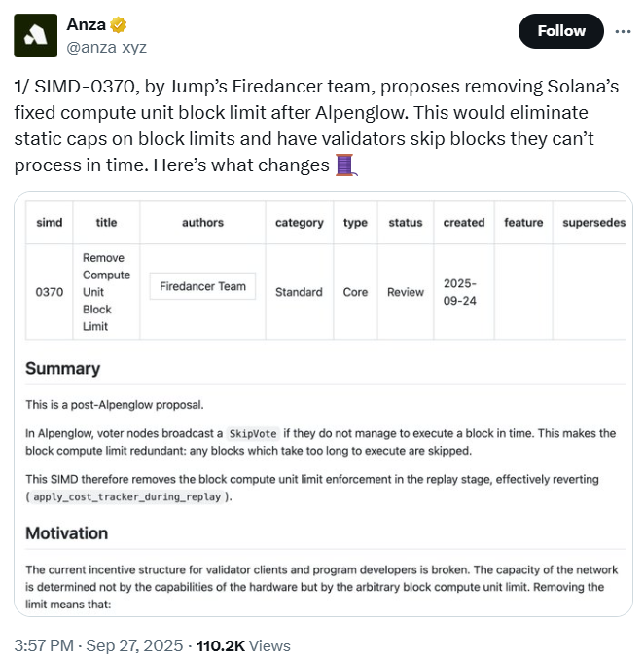Click the thread spool emoji
Viewport: 644px width, 660px height.
346,165
